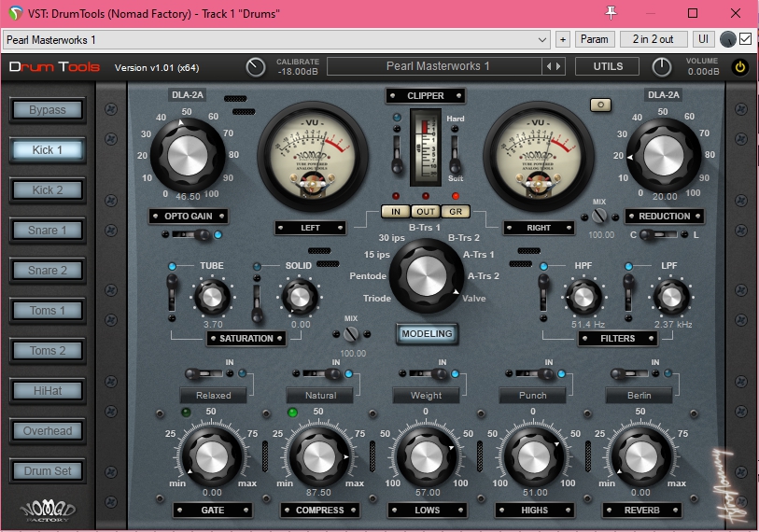Screen dimensions: 759x532
Task: Click the SOLID saturation knob
Action: tap(300, 298)
